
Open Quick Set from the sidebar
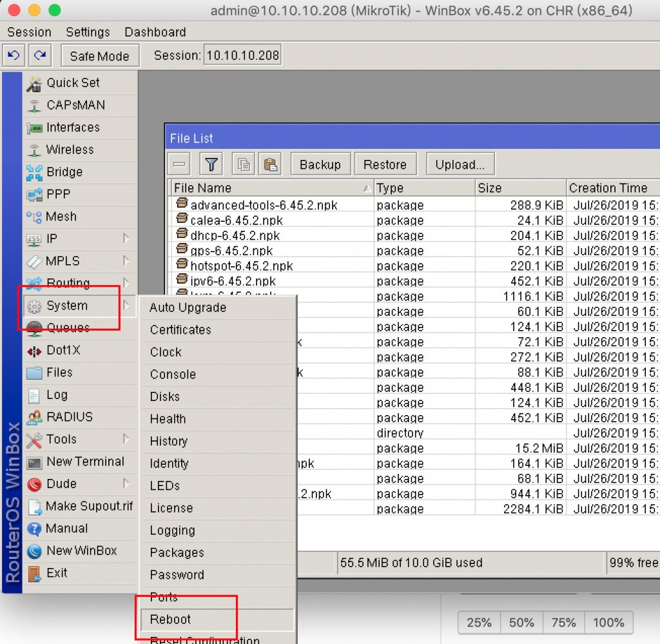(x=81, y=83)
